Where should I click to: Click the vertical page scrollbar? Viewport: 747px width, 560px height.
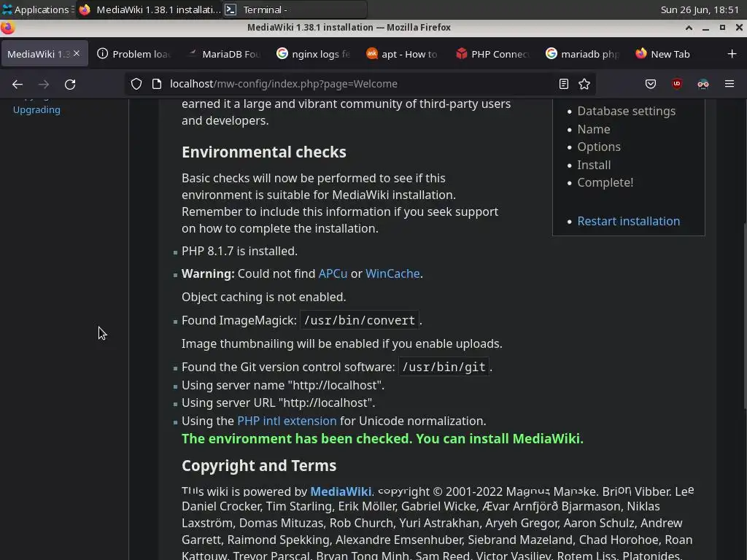[743, 316]
